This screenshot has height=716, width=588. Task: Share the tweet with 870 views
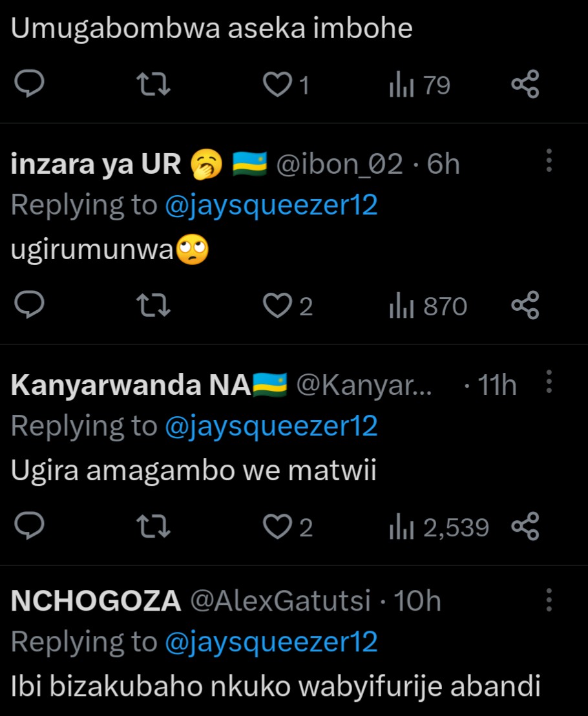click(525, 306)
